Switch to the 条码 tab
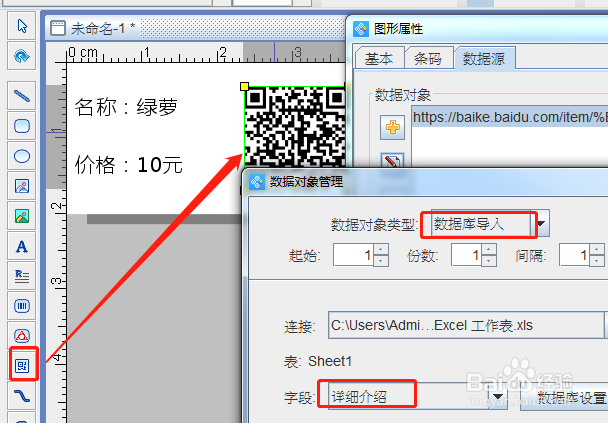Viewport: 608px width, 423px height. click(x=428, y=59)
